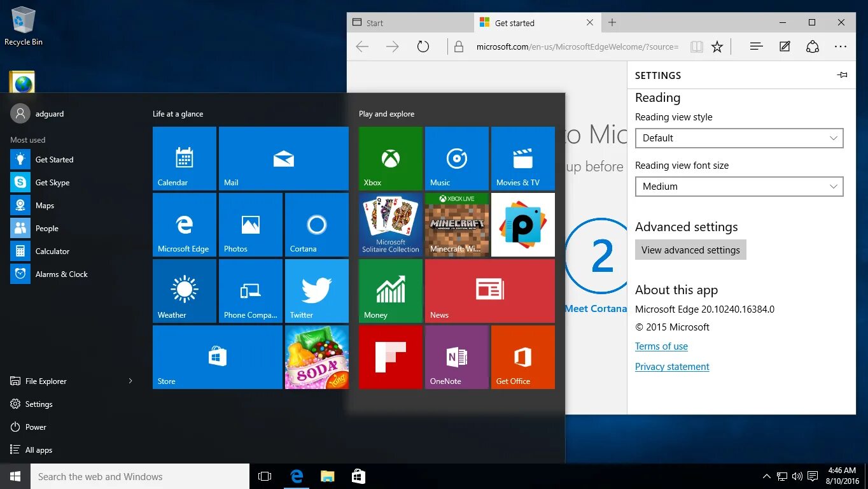Open the Weather tile
868x489 pixels.
185,291
